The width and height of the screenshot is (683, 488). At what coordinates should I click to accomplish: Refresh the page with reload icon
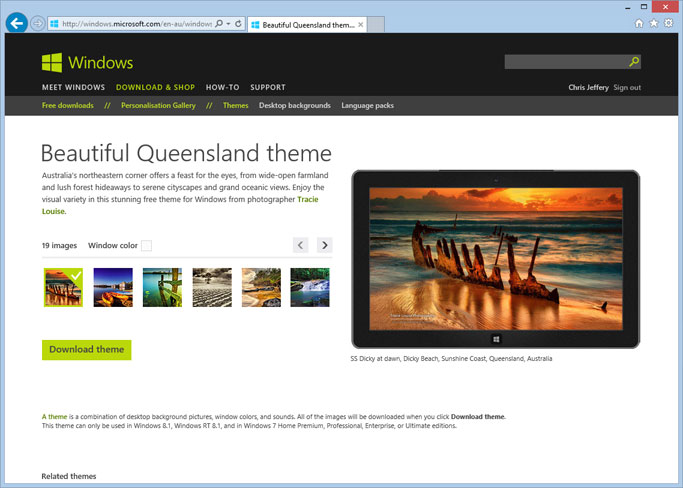tap(238, 24)
